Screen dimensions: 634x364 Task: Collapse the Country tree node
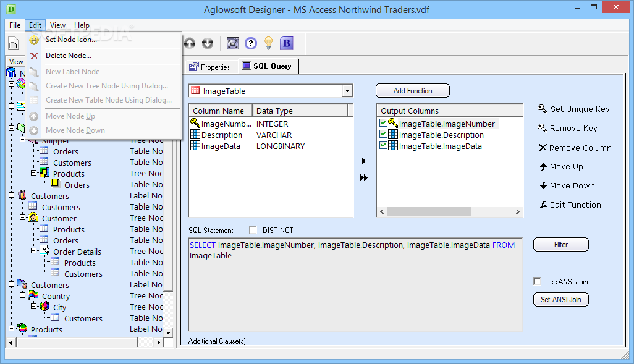click(23, 295)
